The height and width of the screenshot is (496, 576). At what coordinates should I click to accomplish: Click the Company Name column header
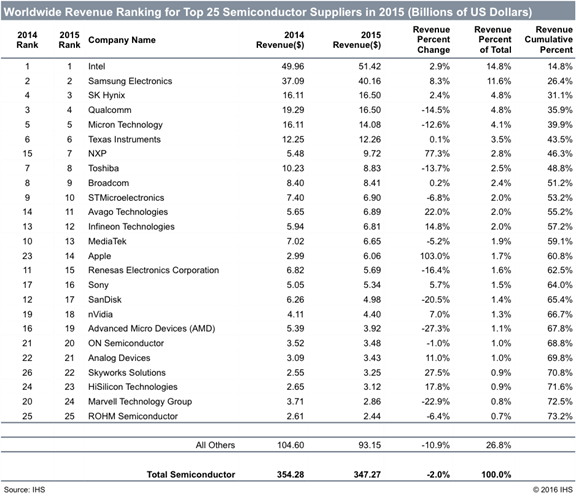pos(122,40)
